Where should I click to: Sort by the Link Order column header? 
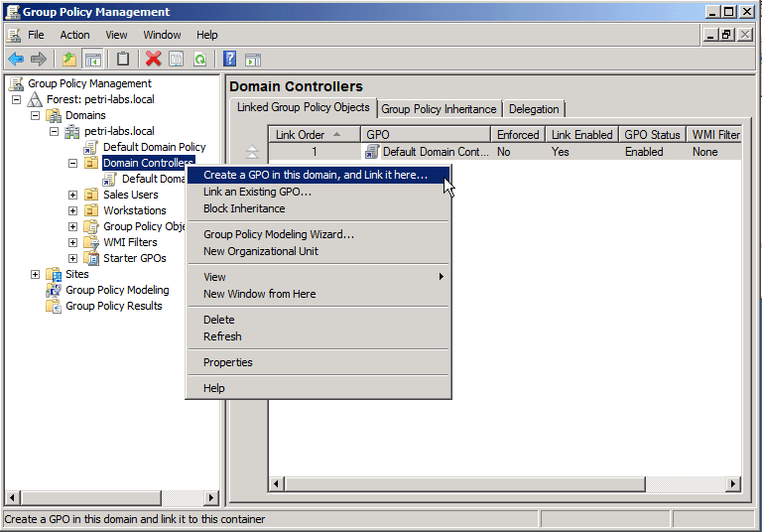tap(315, 135)
